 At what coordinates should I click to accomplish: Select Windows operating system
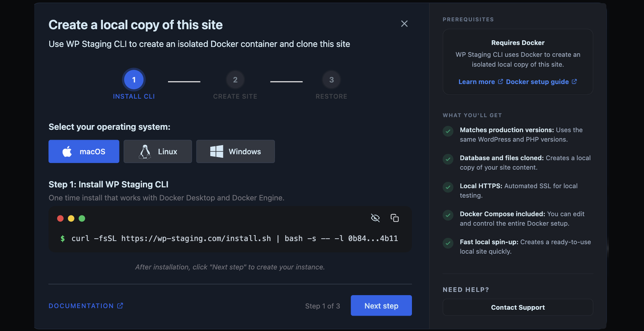236,152
